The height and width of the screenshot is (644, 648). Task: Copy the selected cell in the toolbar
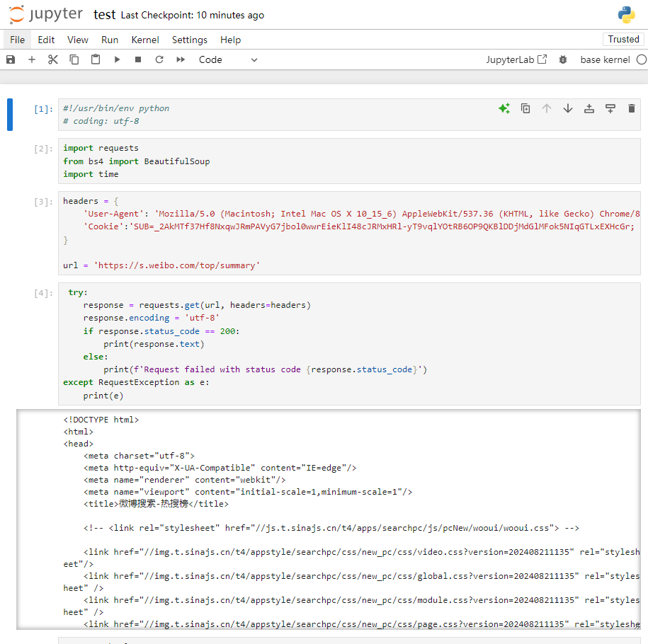click(74, 59)
